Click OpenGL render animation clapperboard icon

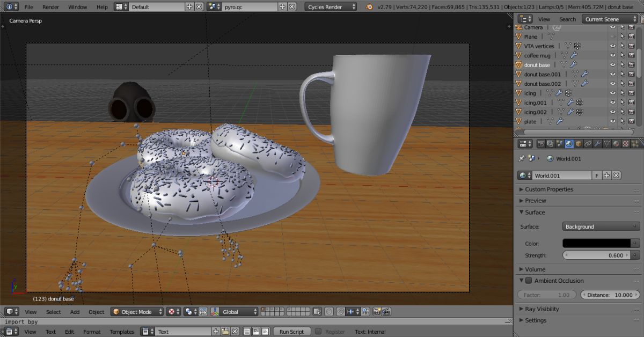pyautogui.click(x=386, y=312)
